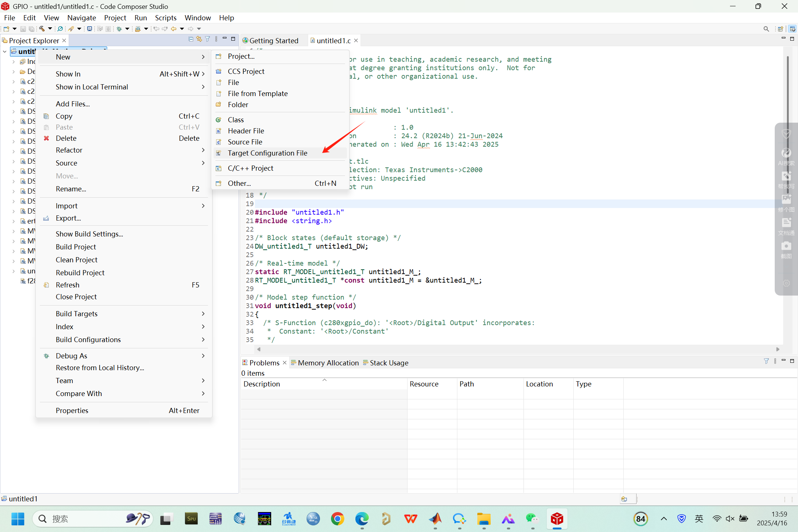Toggle Link with Editor in Project Explorer

click(199, 39)
